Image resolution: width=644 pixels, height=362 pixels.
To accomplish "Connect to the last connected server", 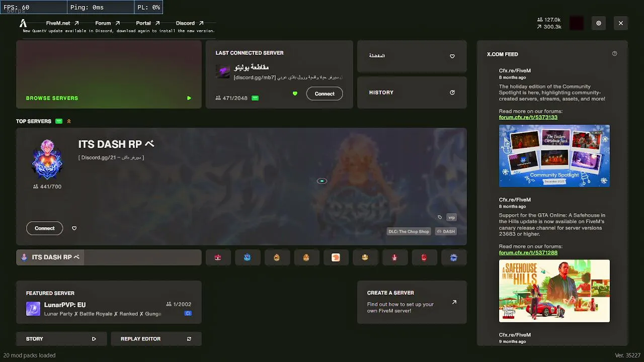I will point(325,94).
